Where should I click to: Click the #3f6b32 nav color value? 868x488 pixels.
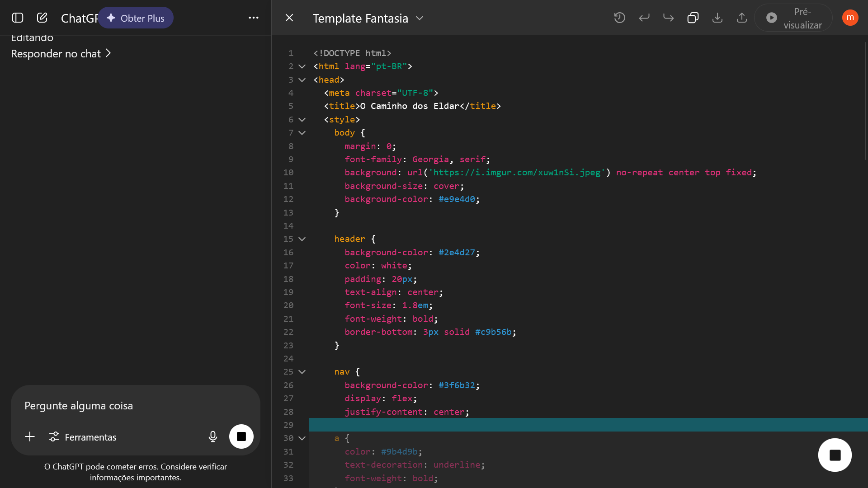tap(457, 385)
